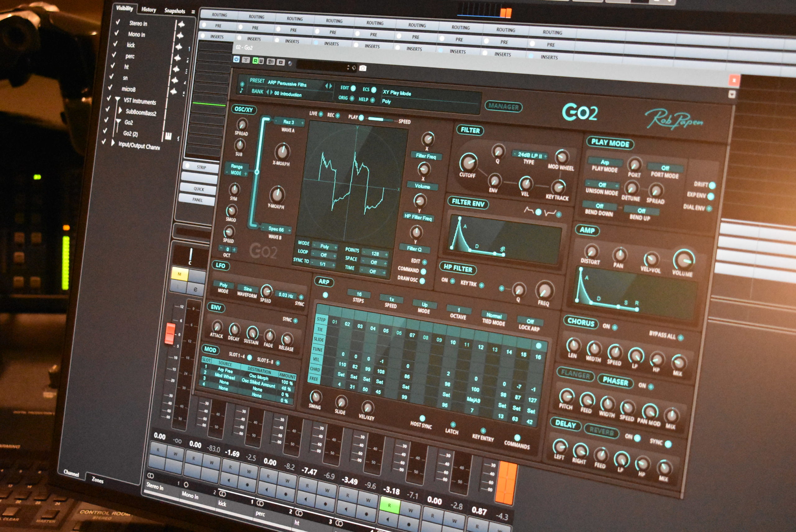The height and width of the screenshot is (532, 796).
Task: Click the envelope RELEASE knob
Action: tap(287, 339)
